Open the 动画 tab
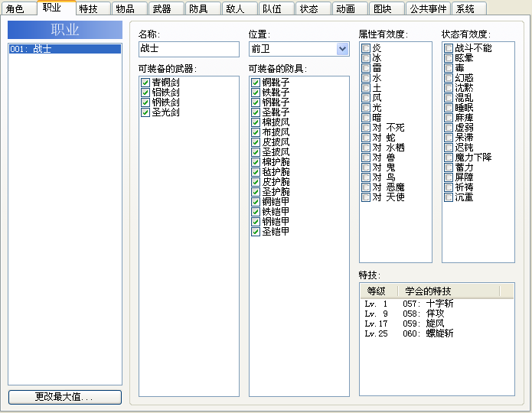The height and width of the screenshot is (413, 532). click(350, 9)
